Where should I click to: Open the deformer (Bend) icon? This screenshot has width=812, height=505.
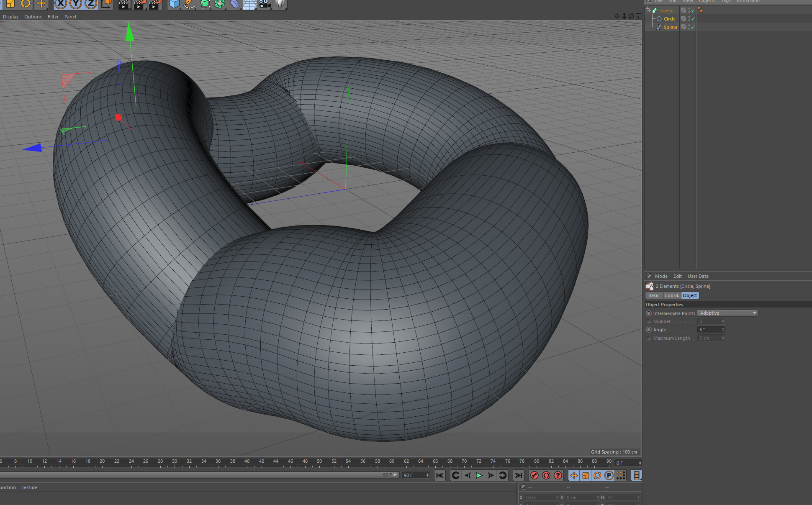pos(235,4)
